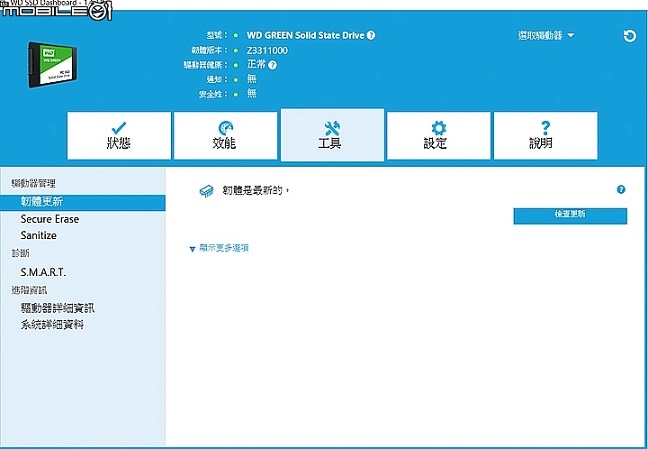The image size is (648, 449).
Task: Open 系統詳細資料 in the sidebar
Action: (52, 325)
